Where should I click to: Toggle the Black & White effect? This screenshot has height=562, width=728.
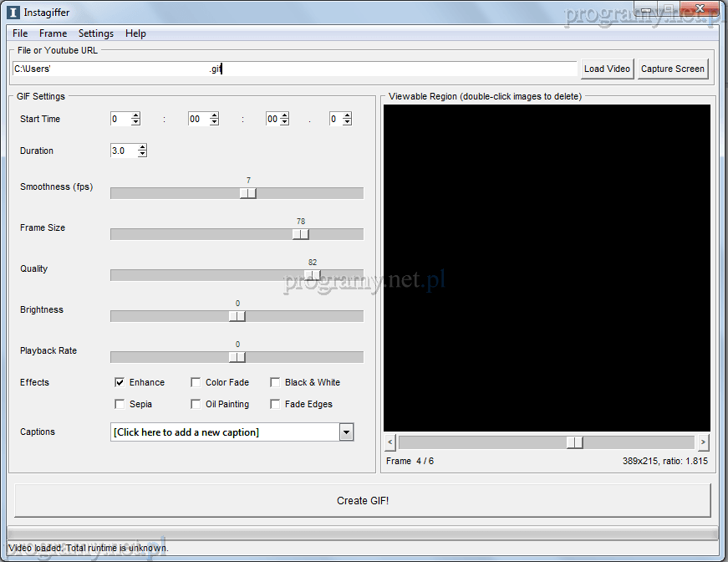(275, 382)
